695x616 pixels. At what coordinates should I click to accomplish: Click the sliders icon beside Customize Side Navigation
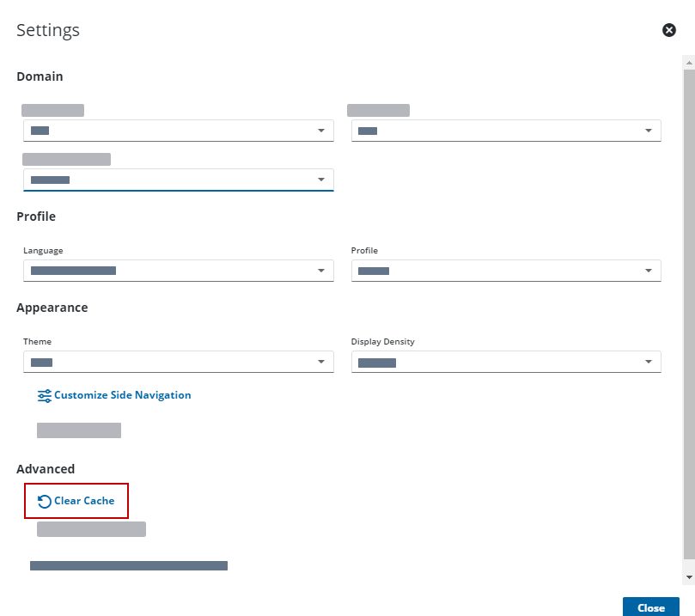point(44,396)
